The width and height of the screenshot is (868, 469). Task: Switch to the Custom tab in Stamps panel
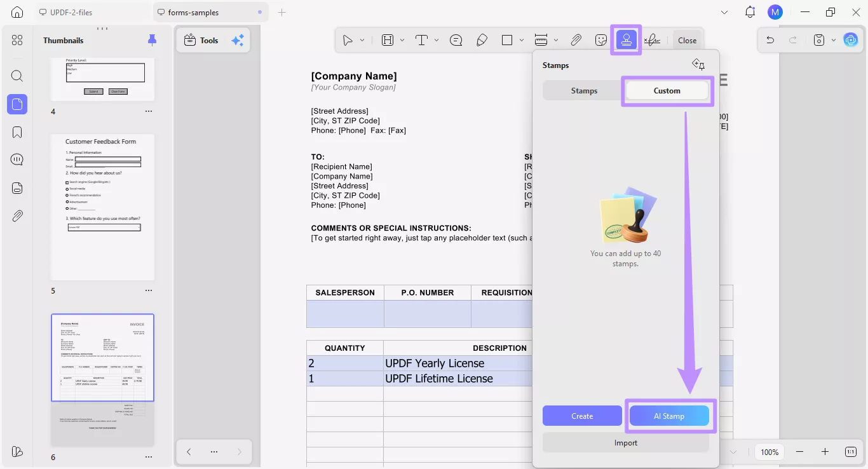666,90
